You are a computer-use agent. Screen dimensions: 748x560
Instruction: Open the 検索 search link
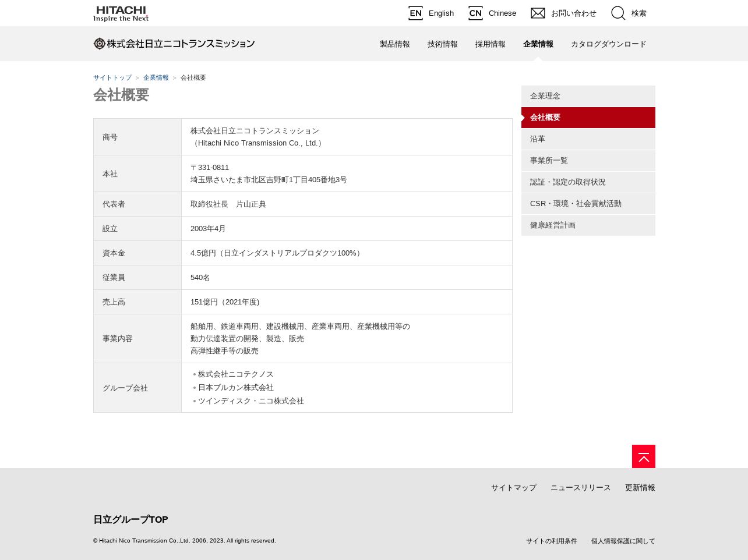click(639, 13)
